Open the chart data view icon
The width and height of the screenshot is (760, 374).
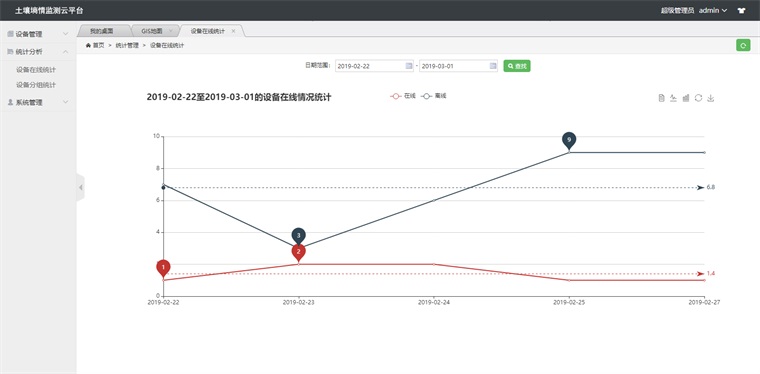point(661,98)
